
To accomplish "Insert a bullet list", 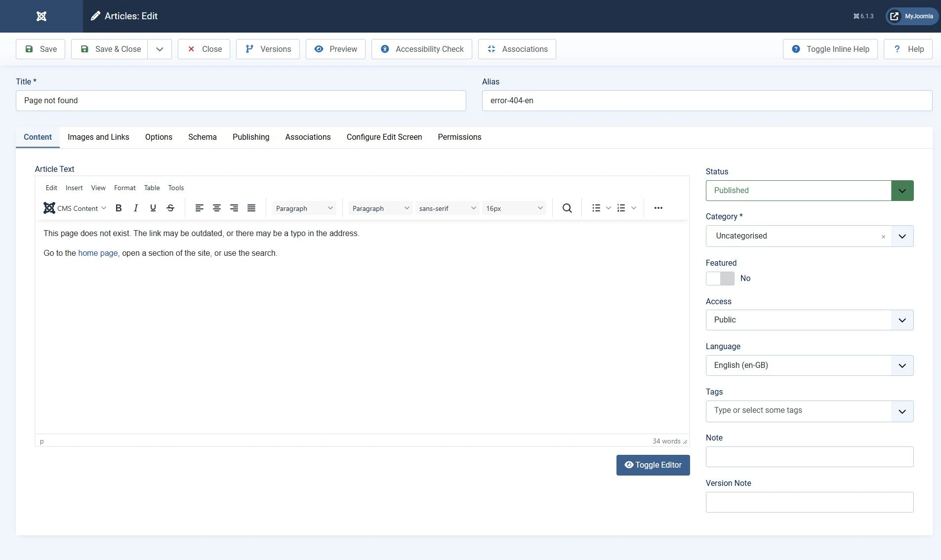I will tap(596, 208).
